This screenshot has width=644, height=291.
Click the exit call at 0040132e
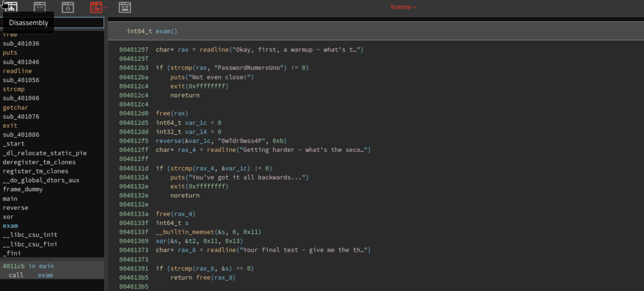(199, 186)
